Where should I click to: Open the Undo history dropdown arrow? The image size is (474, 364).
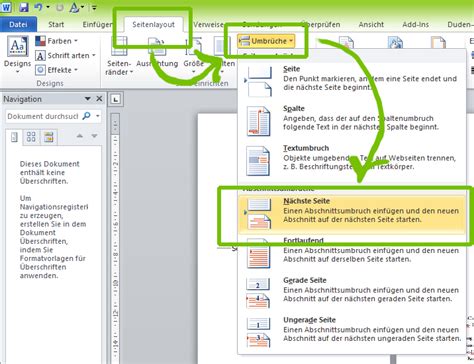[48, 7]
